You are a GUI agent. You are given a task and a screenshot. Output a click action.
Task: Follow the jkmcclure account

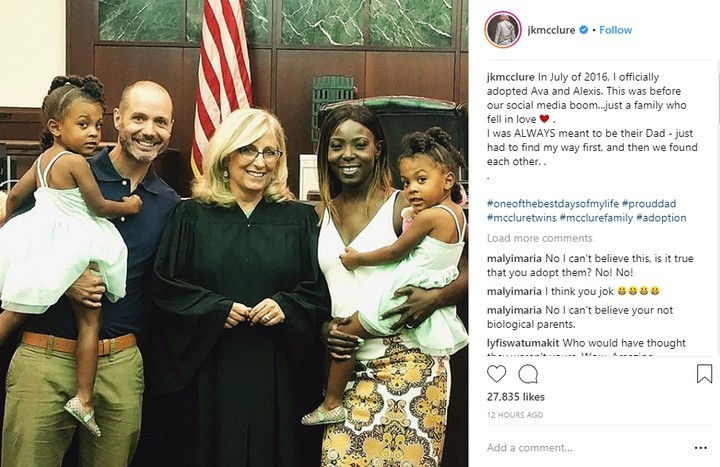click(615, 30)
